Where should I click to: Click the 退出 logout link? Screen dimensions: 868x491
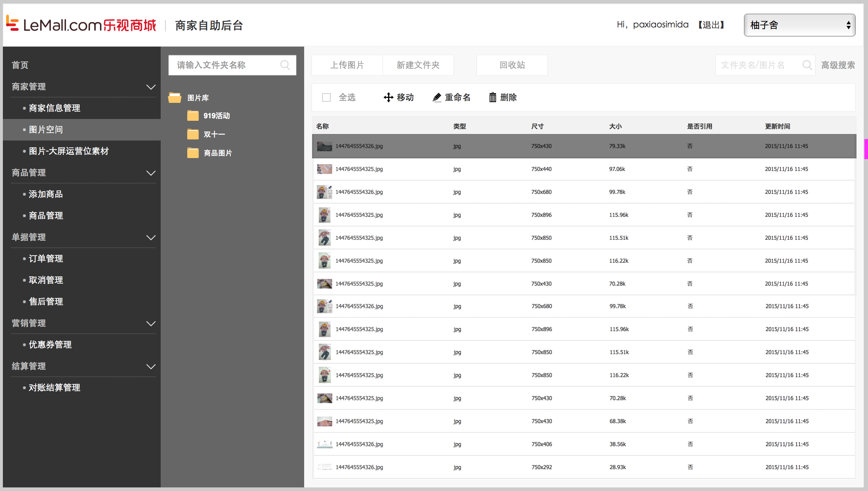pos(711,25)
